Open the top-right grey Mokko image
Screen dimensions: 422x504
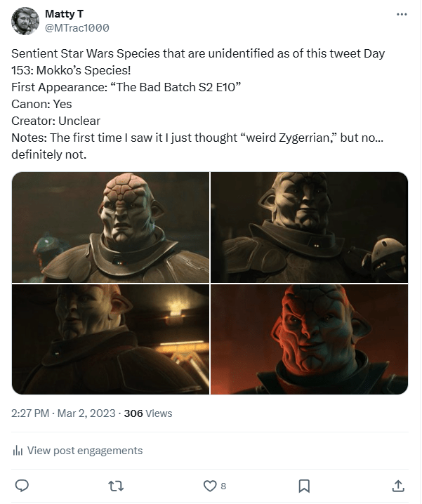click(309, 227)
